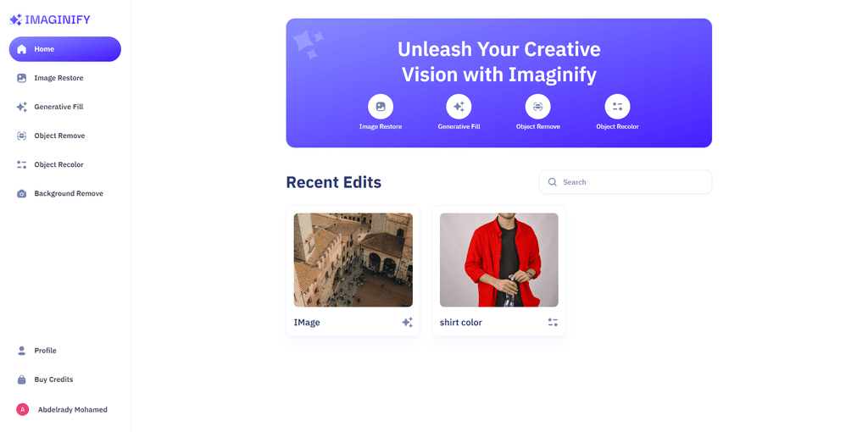Screen dimensions: 868x432
Task: Click the search magnifier icon
Action: click(x=552, y=182)
